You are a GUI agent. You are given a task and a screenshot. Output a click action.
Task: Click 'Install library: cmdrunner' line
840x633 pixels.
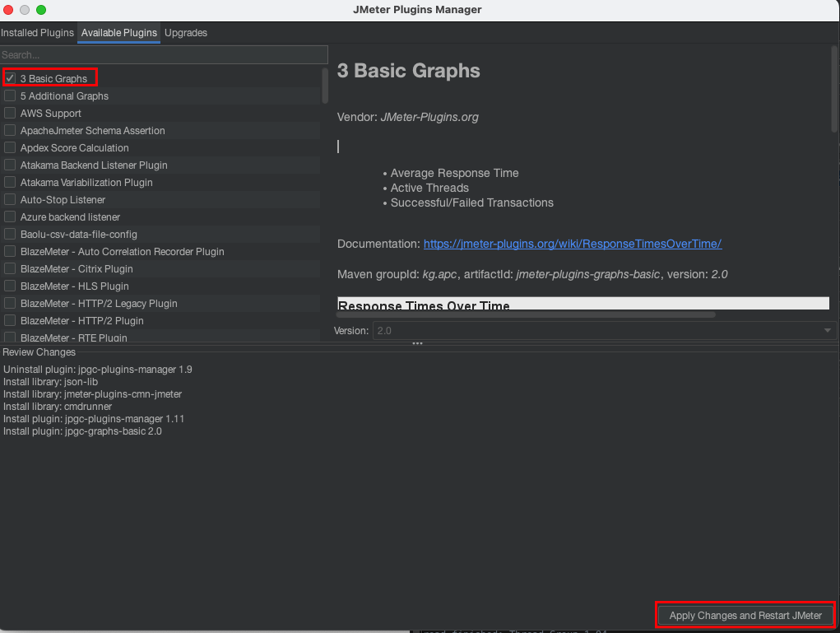(58, 407)
